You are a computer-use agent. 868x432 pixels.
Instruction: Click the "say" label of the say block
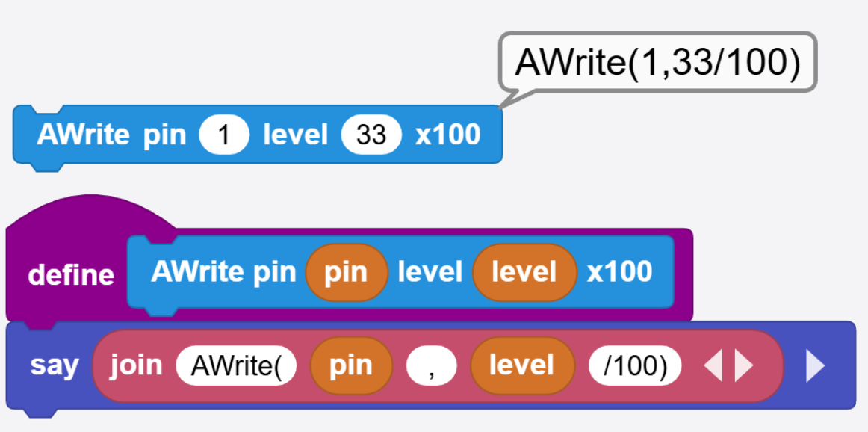(x=54, y=366)
